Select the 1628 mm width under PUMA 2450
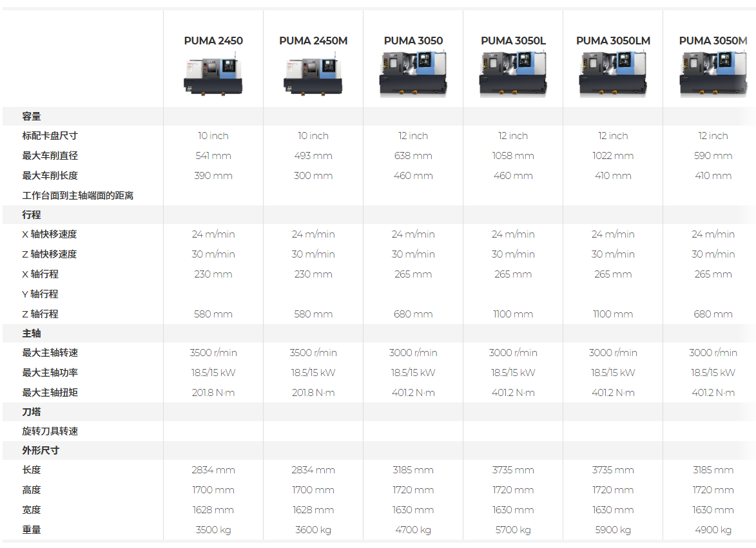 (213, 510)
